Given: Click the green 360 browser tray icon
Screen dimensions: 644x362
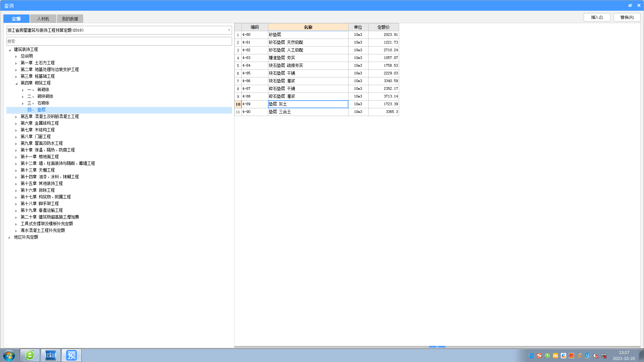Looking at the screenshot, I should 547,356.
